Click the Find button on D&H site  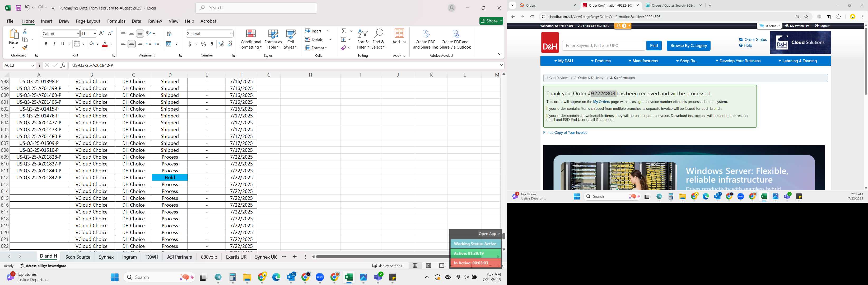click(x=654, y=45)
